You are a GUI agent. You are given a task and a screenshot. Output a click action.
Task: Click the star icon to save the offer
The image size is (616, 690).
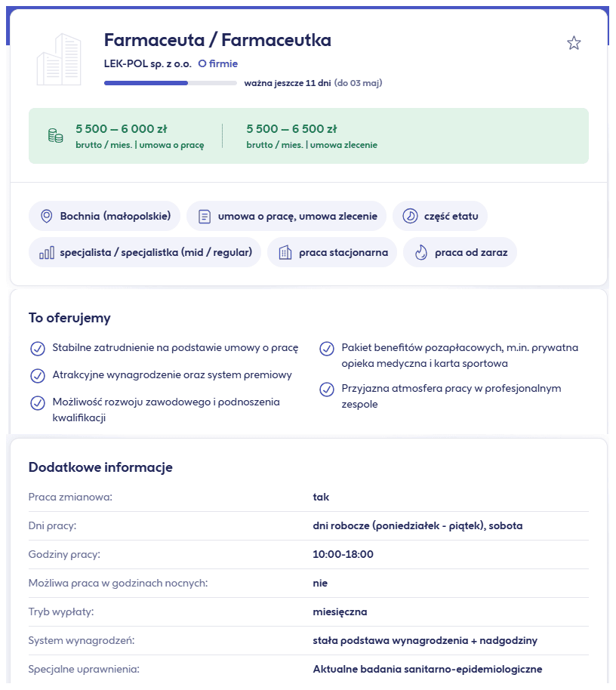(x=574, y=43)
